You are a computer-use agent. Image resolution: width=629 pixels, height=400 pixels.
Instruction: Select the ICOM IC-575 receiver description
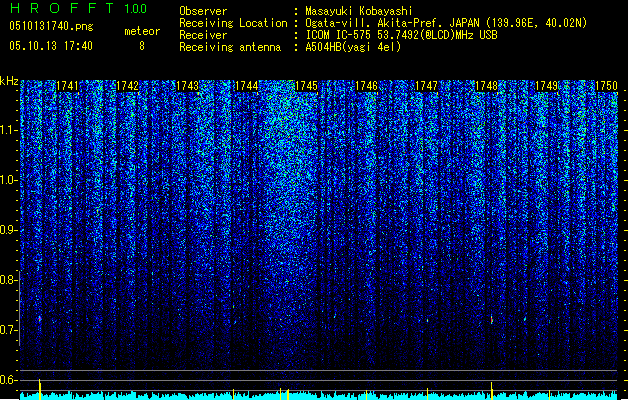point(401,35)
